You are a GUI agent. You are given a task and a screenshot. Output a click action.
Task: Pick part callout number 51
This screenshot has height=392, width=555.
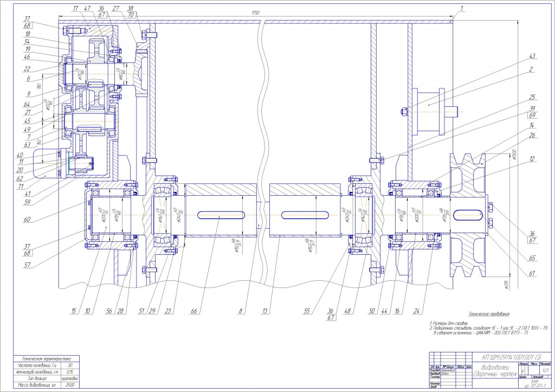pyautogui.click(x=141, y=311)
